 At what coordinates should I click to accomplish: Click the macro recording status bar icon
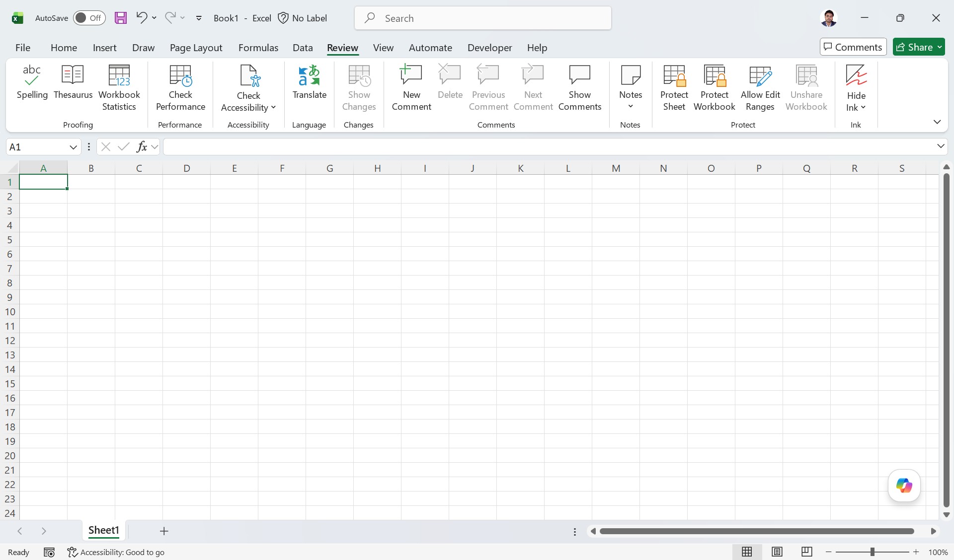[49, 552]
